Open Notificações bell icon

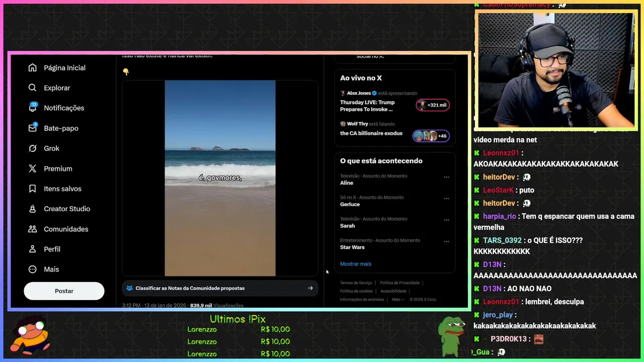tap(33, 108)
